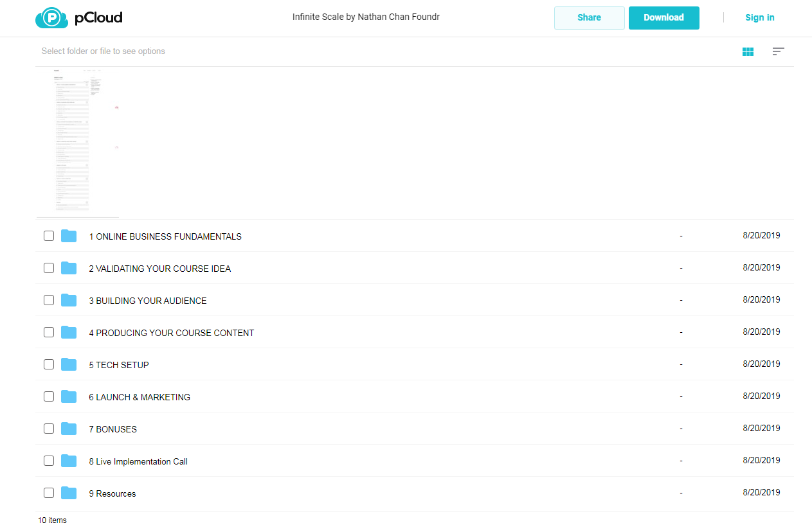
Task: Open 1 ONLINE BUSINESS FUNDAMENTALS folder name
Action: pyautogui.click(x=165, y=236)
